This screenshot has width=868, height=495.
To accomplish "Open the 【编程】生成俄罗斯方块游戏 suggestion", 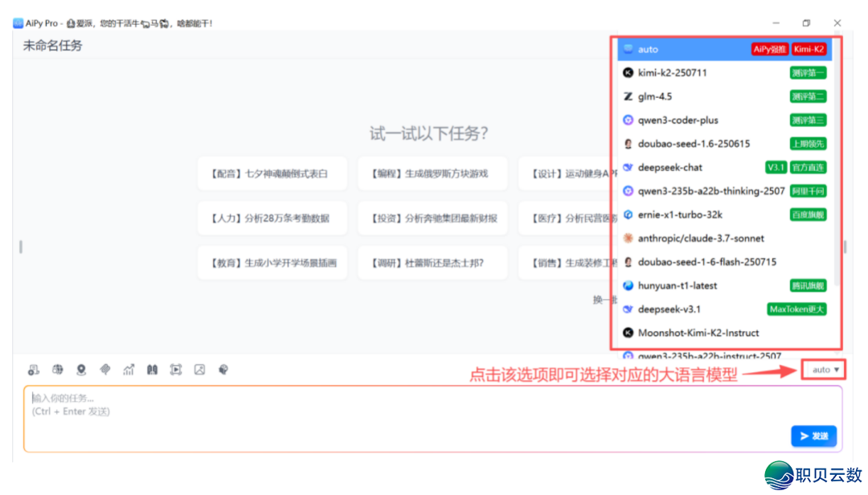I will 432,174.
